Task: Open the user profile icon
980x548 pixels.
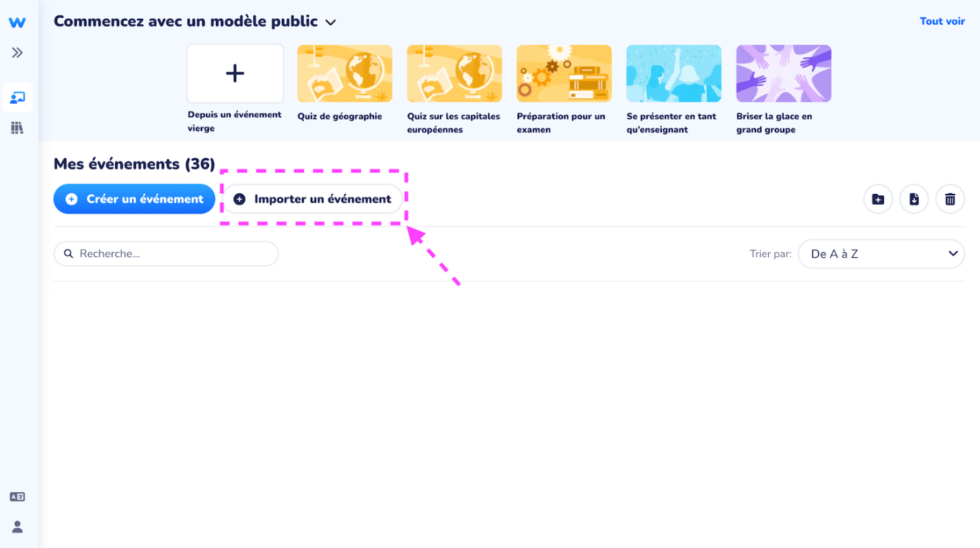Action: tap(17, 526)
